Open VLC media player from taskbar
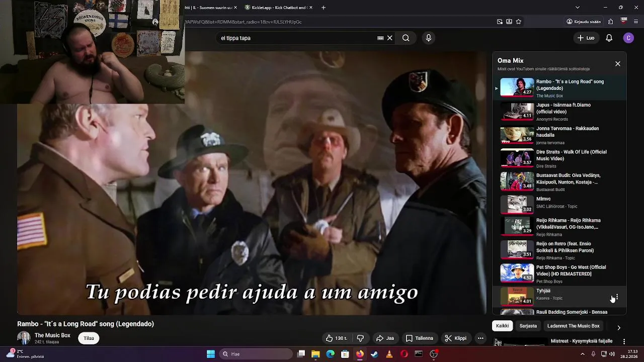Viewport: 644px width, 362px height. click(389, 354)
